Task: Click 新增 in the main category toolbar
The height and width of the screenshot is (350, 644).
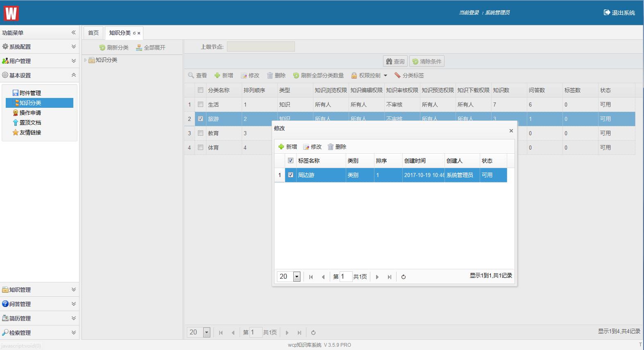Action: coord(224,75)
